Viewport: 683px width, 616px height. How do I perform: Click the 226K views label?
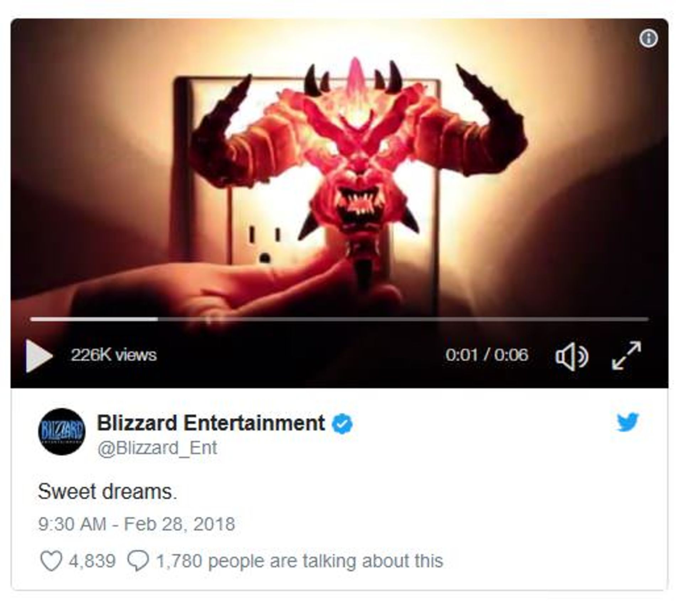tap(113, 355)
